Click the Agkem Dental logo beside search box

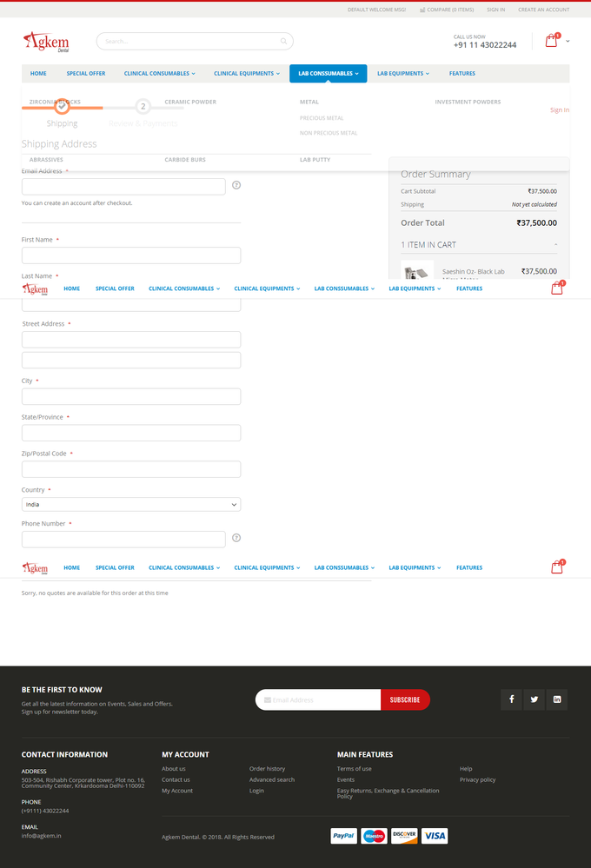tap(46, 42)
